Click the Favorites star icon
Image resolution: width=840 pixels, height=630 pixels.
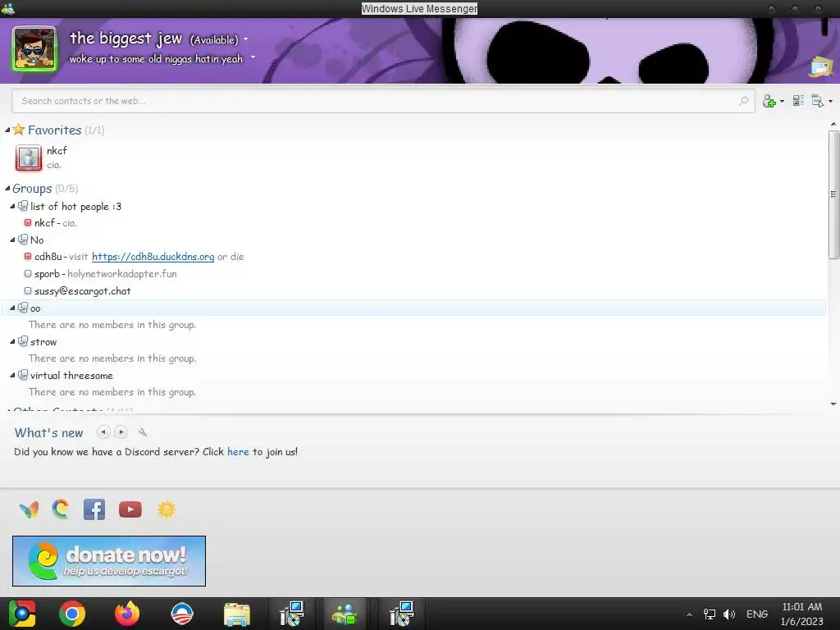tap(19, 129)
